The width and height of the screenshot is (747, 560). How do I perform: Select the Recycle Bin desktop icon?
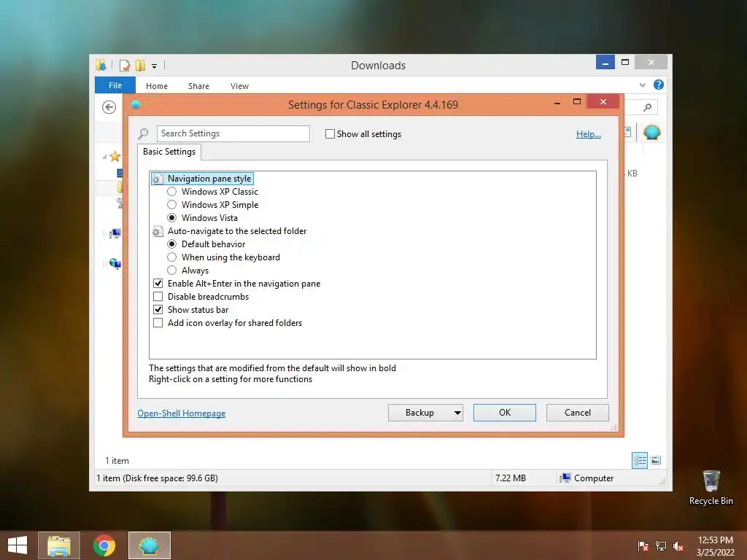point(711,488)
